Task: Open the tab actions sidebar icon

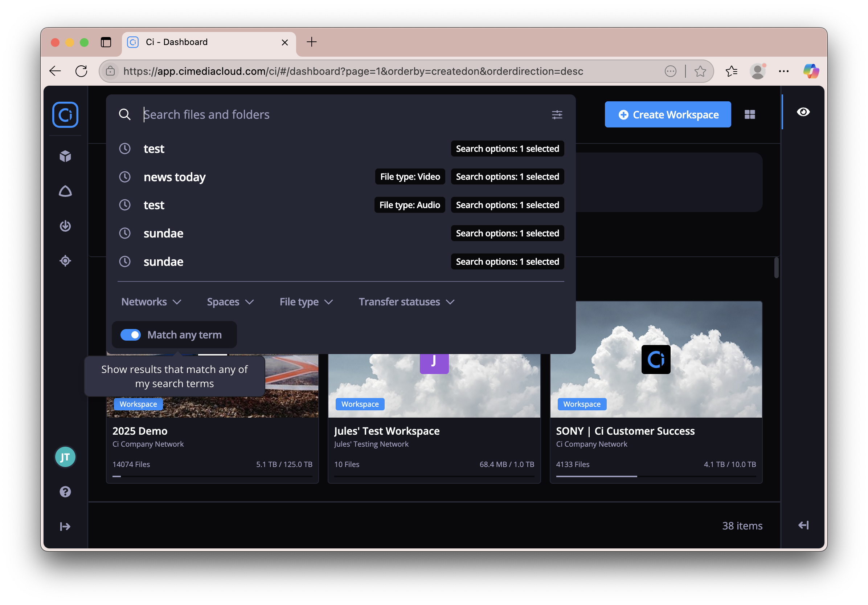Action: tap(106, 42)
